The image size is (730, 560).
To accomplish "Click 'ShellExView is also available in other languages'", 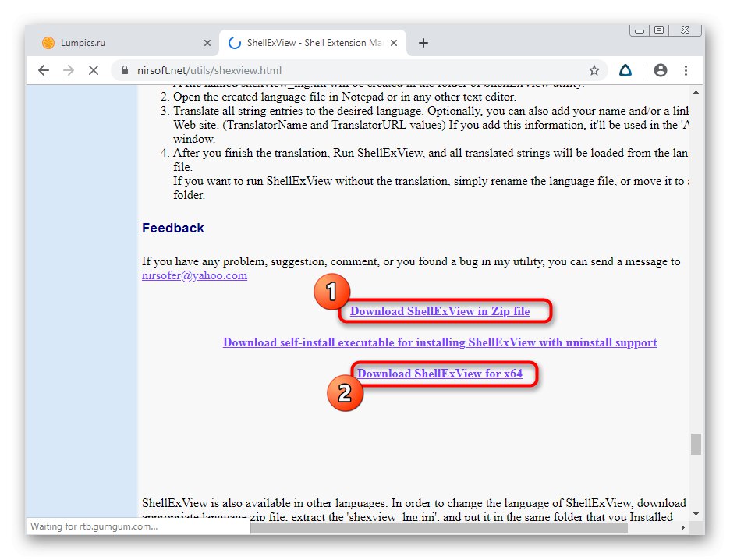I will coord(264,503).
